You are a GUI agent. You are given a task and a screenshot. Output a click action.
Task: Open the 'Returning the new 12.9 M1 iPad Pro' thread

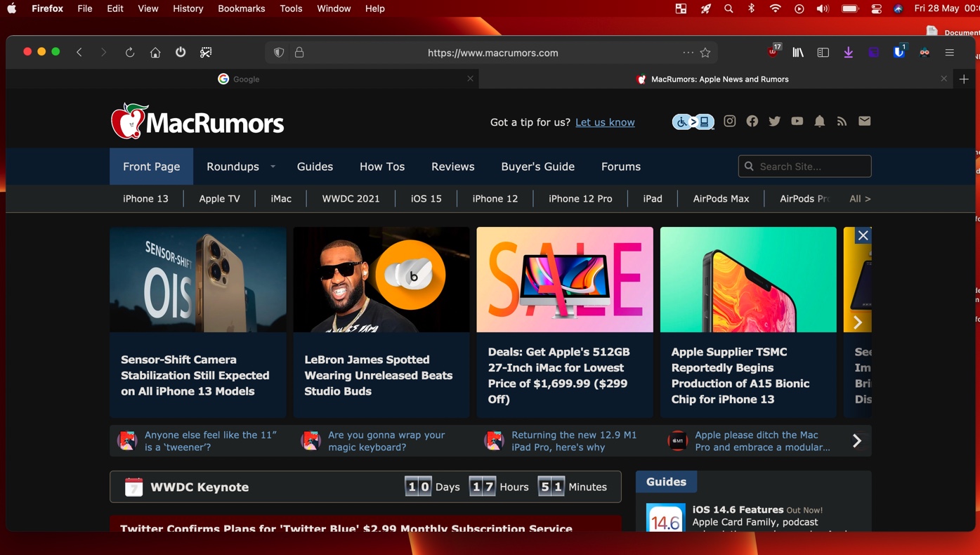point(574,441)
